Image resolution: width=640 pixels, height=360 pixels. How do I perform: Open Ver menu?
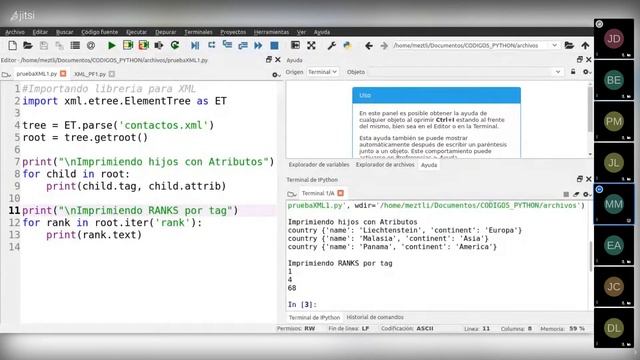pos(301,32)
